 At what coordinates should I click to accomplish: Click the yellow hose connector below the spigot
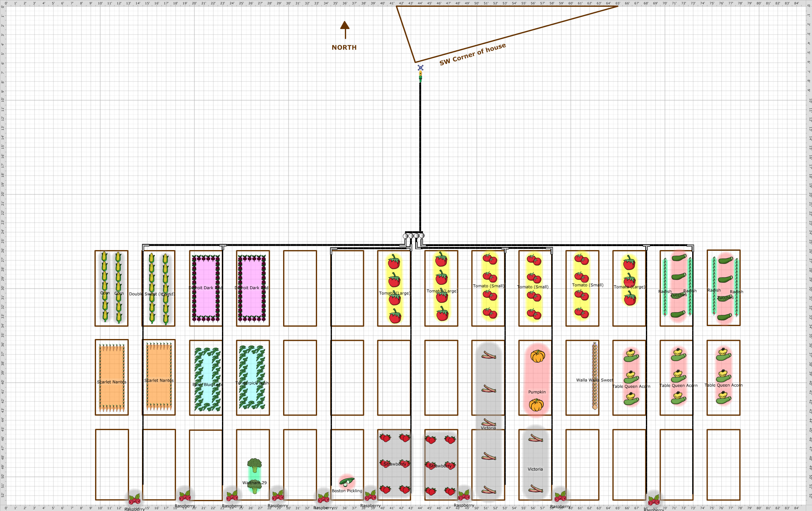click(421, 73)
